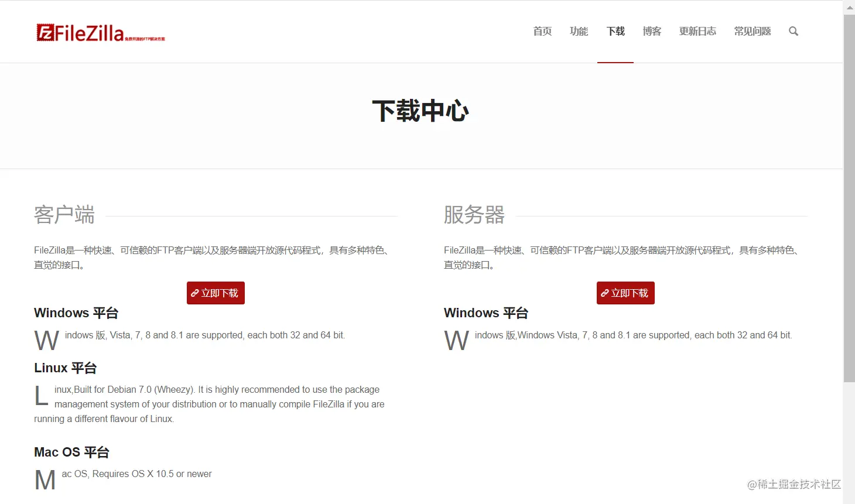Image resolution: width=855 pixels, height=504 pixels.
Task: Click text 'Requires OS X 10.5 or newer'
Action: pos(152,474)
